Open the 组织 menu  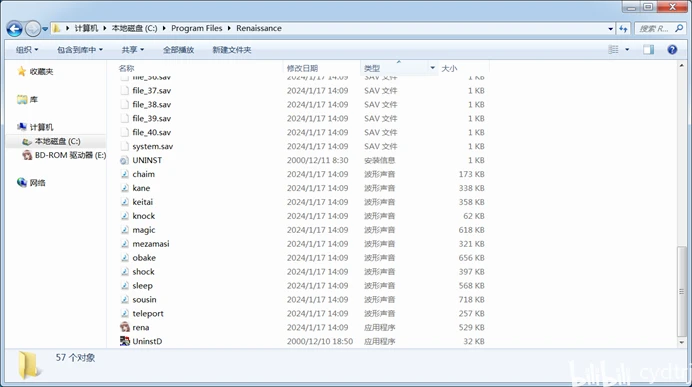27,50
